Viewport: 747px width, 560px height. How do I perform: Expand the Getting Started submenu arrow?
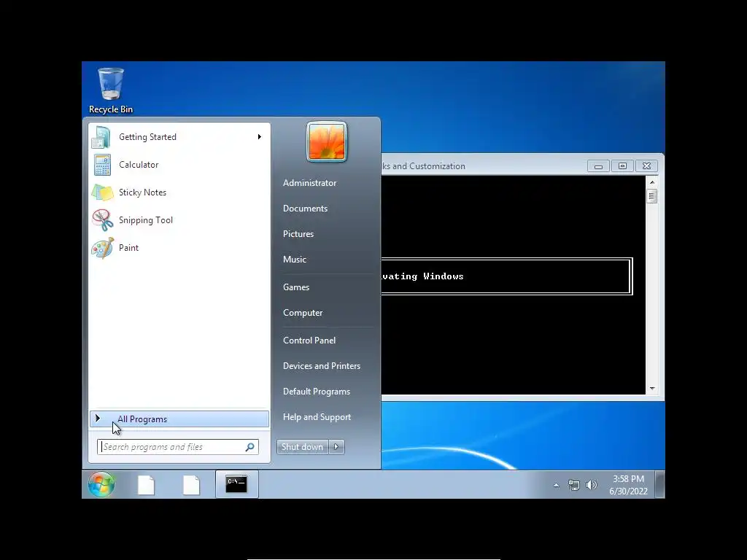click(x=260, y=137)
